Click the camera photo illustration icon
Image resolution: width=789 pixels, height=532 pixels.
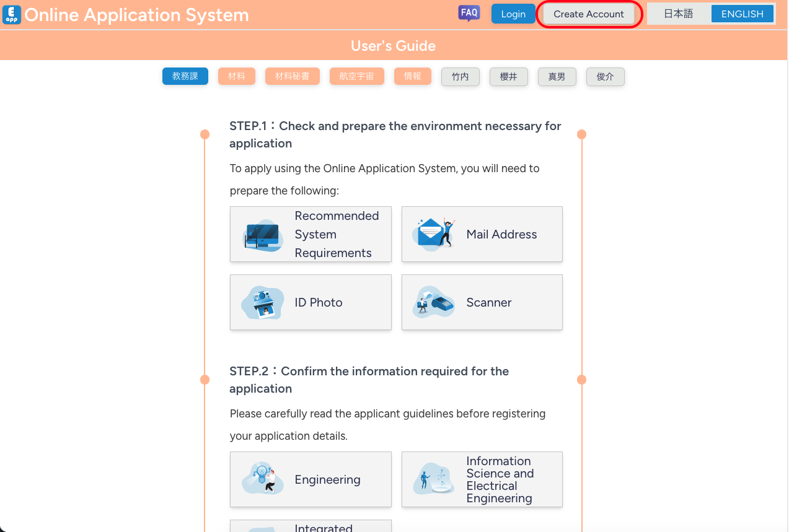(263, 303)
